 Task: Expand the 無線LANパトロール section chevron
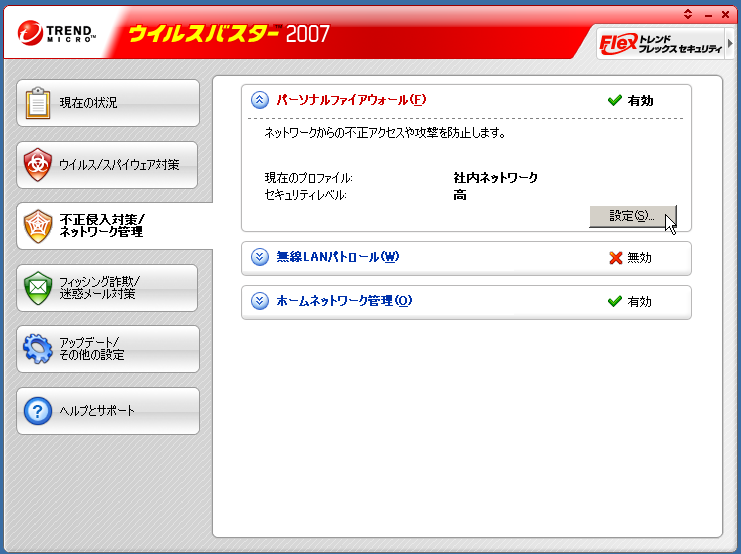tap(260, 257)
